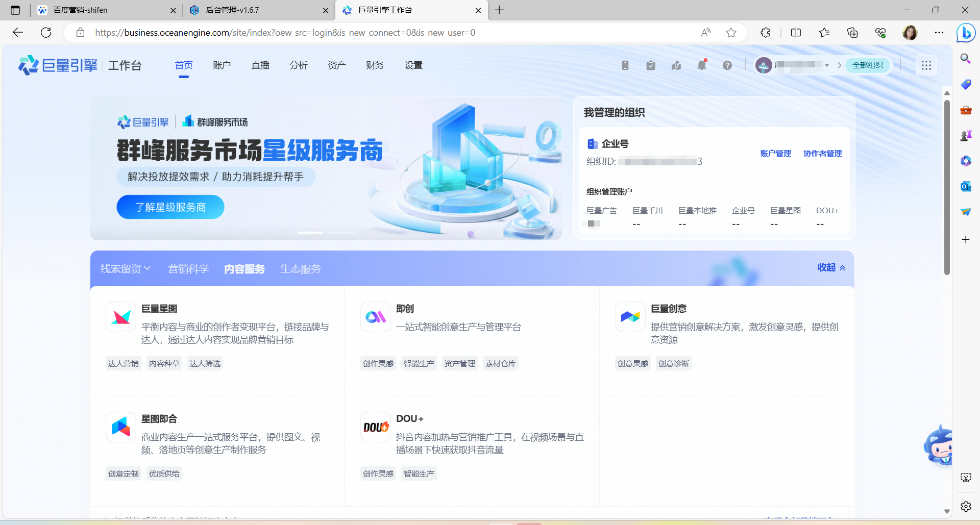The image size is (980, 525).
Task: Click the 创意诊断 tag under 巨量创意
Action: (x=674, y=364)
